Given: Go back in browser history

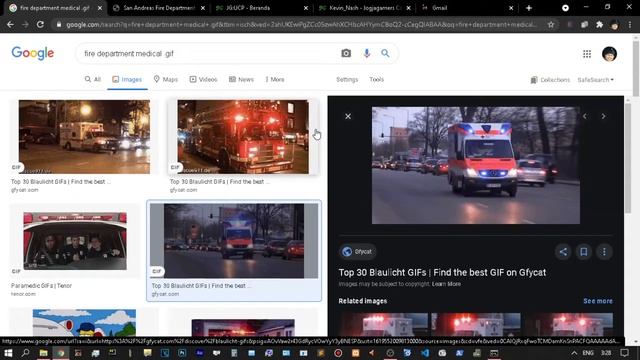Looking at the screenshot, I should pos(10,24).
